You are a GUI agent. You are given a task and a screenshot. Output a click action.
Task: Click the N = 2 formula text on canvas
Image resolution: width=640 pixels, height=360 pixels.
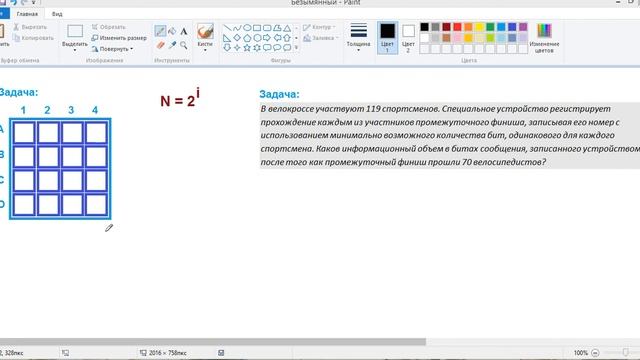[180, 98]
